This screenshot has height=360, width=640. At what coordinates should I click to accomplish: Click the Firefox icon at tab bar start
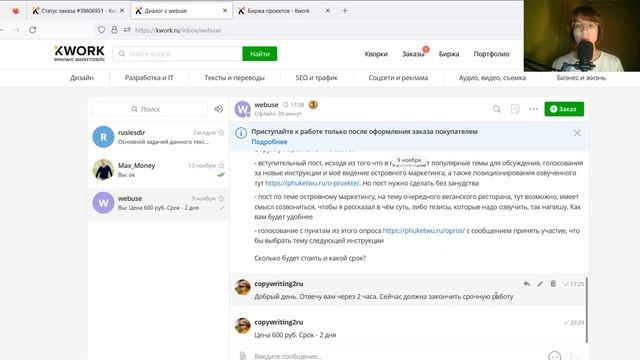click(16, 11)
